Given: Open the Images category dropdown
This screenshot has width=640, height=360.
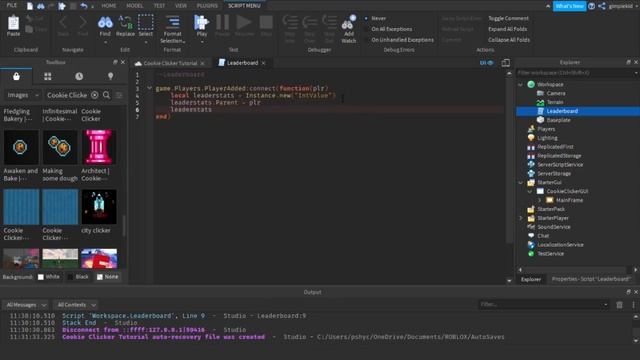Looking at the screenshot, I should point(23,95).
